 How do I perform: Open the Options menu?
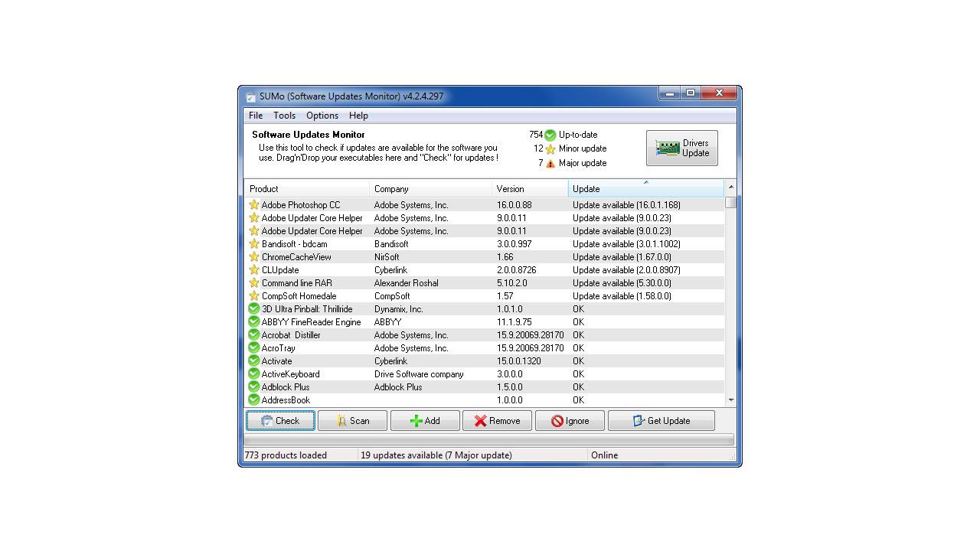click(322, 116)
